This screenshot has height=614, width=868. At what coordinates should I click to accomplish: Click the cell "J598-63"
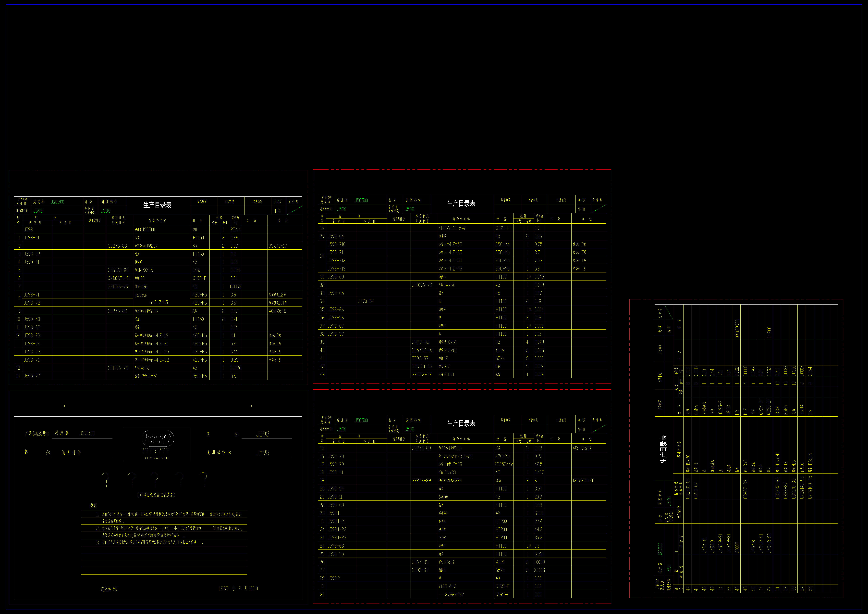[336, 505]
